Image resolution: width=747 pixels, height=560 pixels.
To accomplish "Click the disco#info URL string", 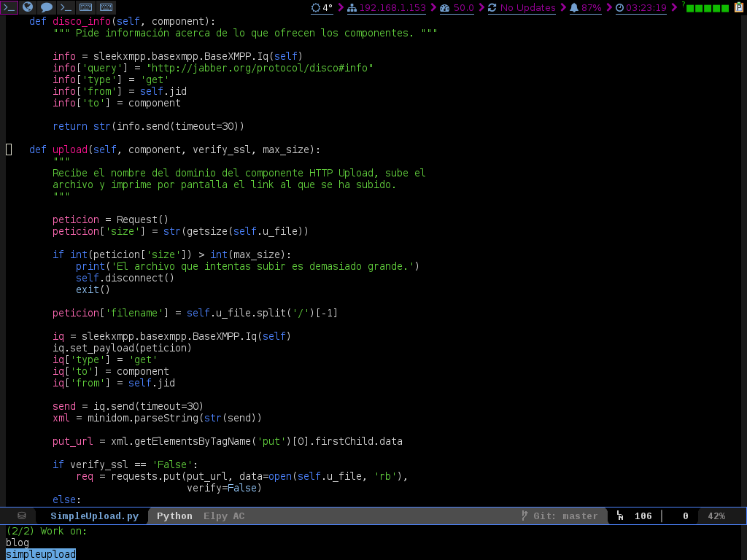I will 260,68.
